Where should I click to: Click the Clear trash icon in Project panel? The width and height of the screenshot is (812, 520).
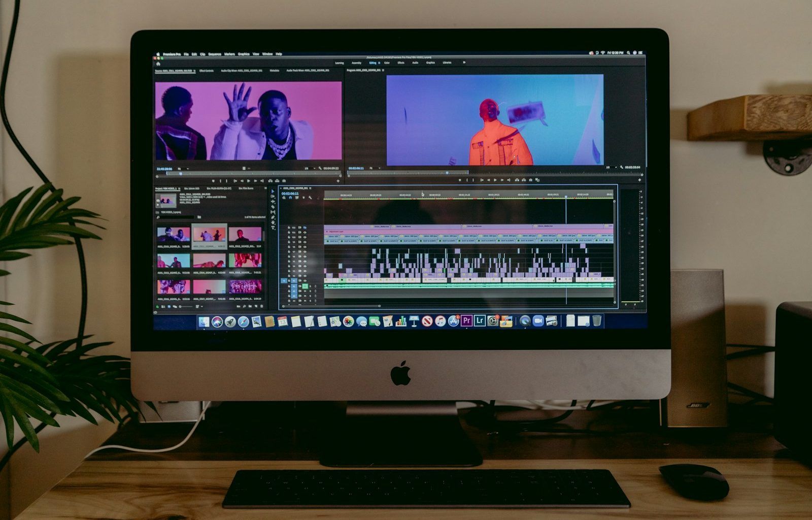coord(261,306)
